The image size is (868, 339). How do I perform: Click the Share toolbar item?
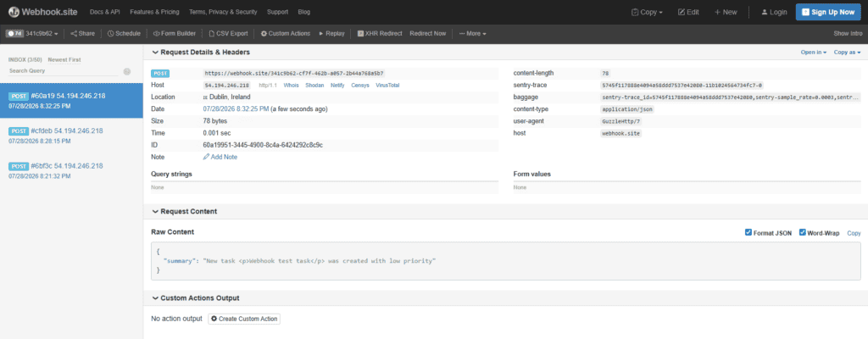(82, 33)
